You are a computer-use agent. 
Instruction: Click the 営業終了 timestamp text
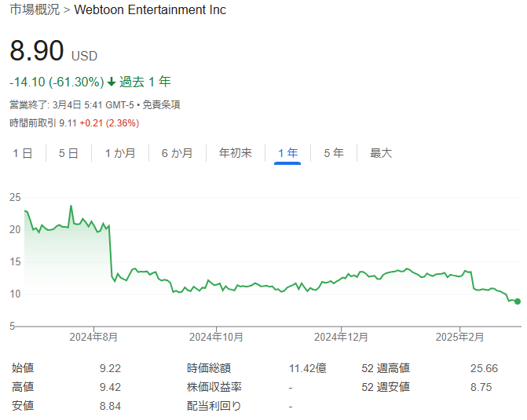click(71, 105)
